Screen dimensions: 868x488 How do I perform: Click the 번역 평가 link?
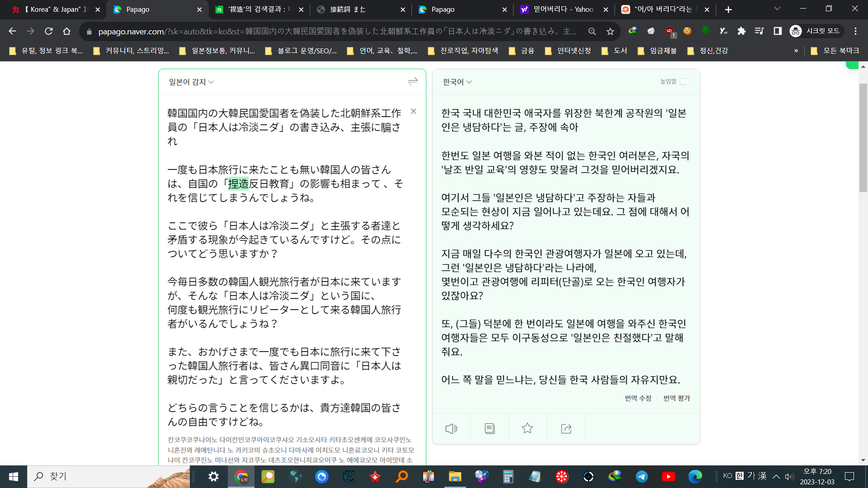676,398
